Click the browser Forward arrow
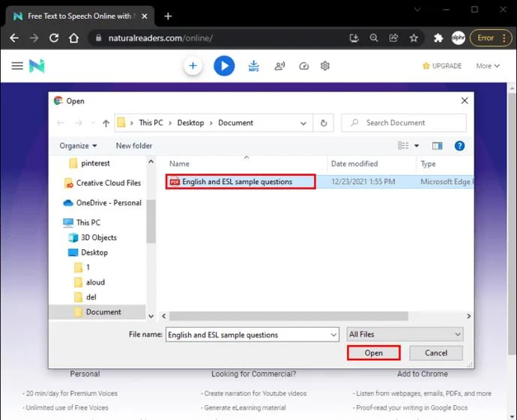The width and height of the screenshot is (517, 420). [x=34, y=38]
